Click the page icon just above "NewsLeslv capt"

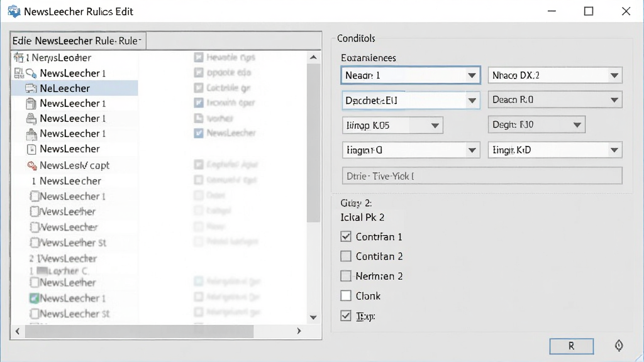(31, 149)
